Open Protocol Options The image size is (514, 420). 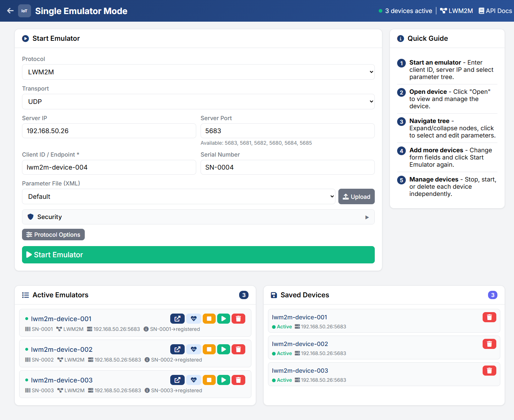point(53,235)
